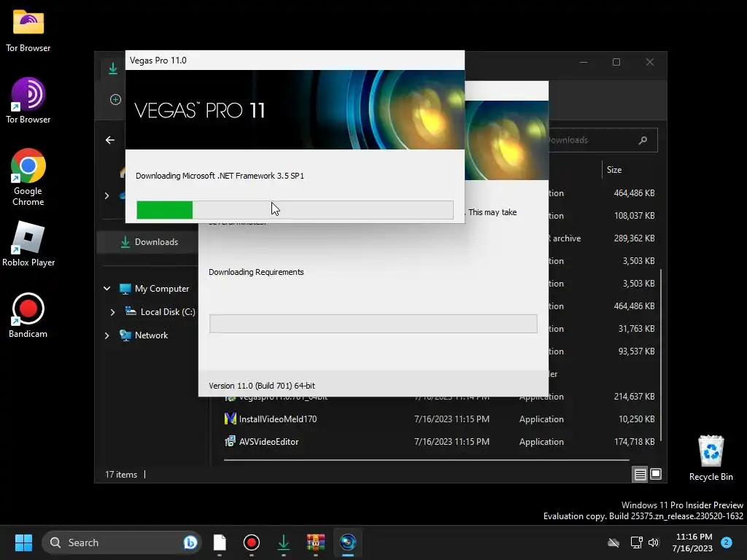The image size is (747, 560).
Task: Open the volume tray icon
Action: (654, 542)
